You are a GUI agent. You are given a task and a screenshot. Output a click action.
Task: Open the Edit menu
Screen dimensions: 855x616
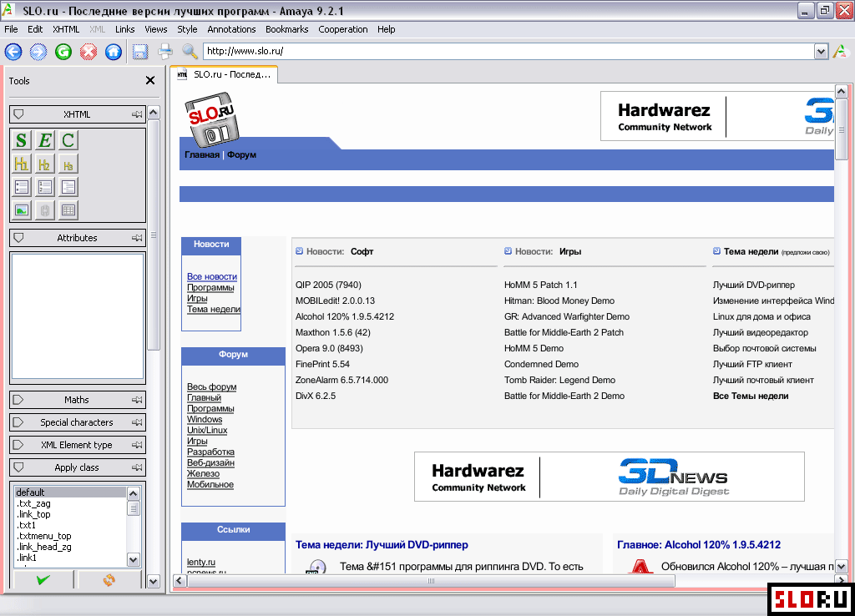[35, 29]
